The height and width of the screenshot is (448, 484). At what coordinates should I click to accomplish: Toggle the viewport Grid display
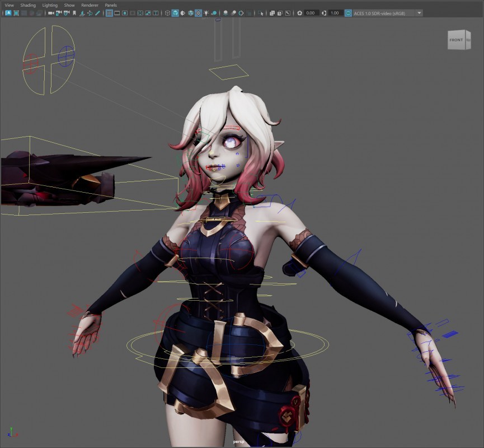tap(109, 13)
